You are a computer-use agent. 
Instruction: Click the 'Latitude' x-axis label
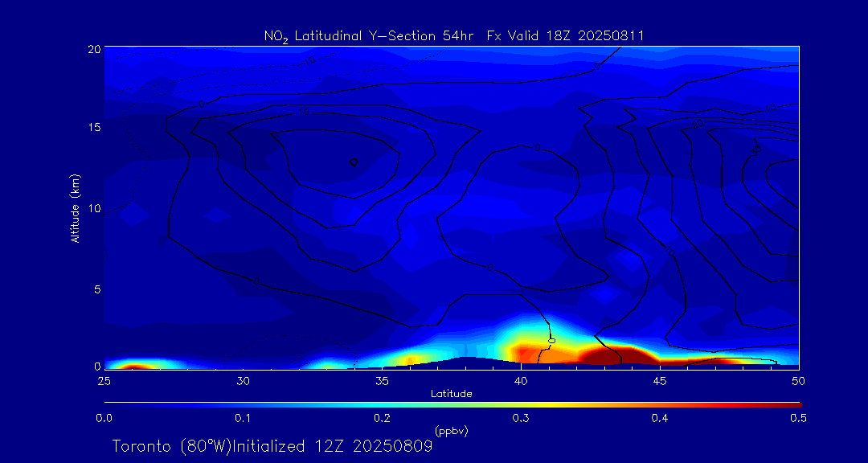(451, 393)
